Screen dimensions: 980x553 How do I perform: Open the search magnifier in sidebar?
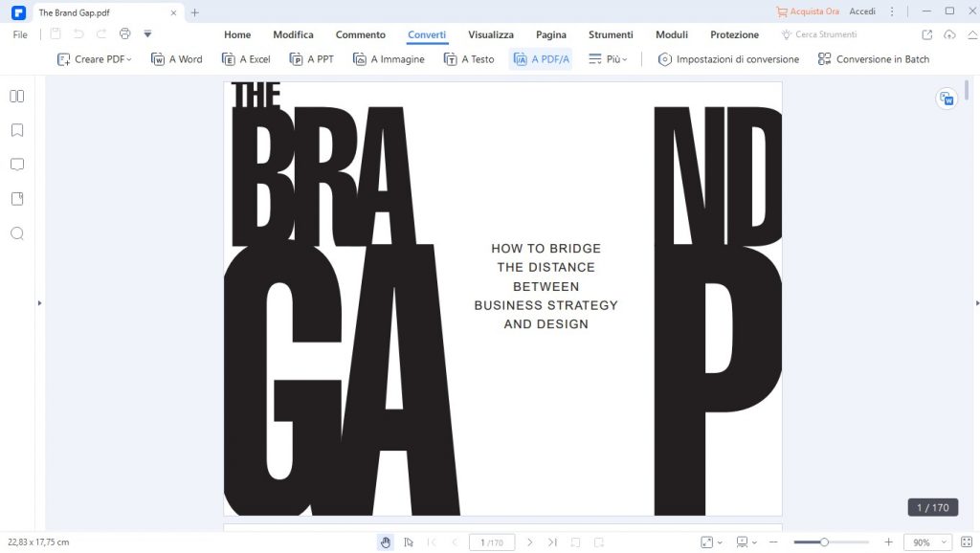(x=16, y=233)
